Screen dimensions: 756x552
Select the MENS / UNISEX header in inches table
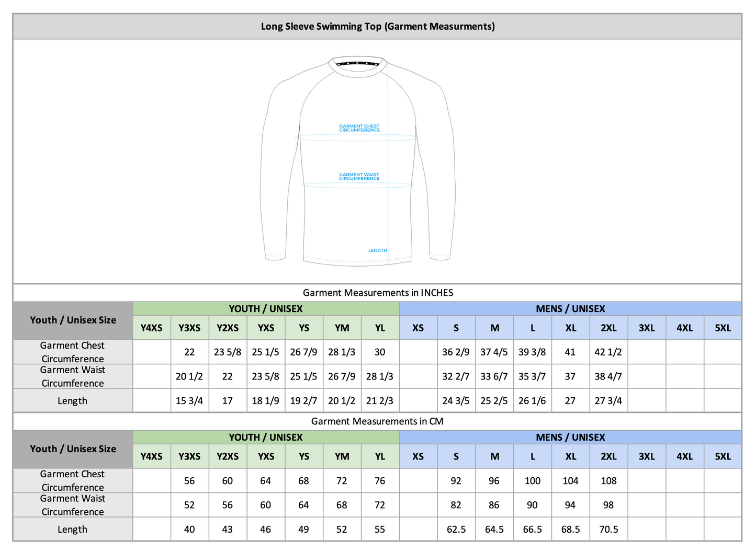[570, 309]
